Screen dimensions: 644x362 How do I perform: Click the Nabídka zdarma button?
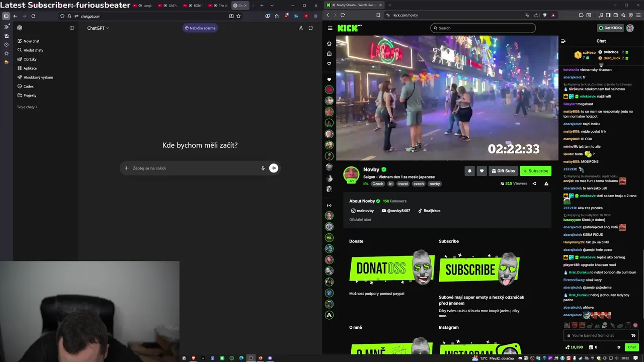[200, 28]
